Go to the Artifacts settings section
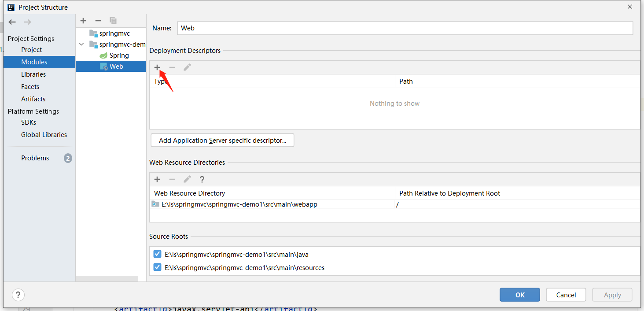This screenshot has width=644, height=311. (33, 99)
